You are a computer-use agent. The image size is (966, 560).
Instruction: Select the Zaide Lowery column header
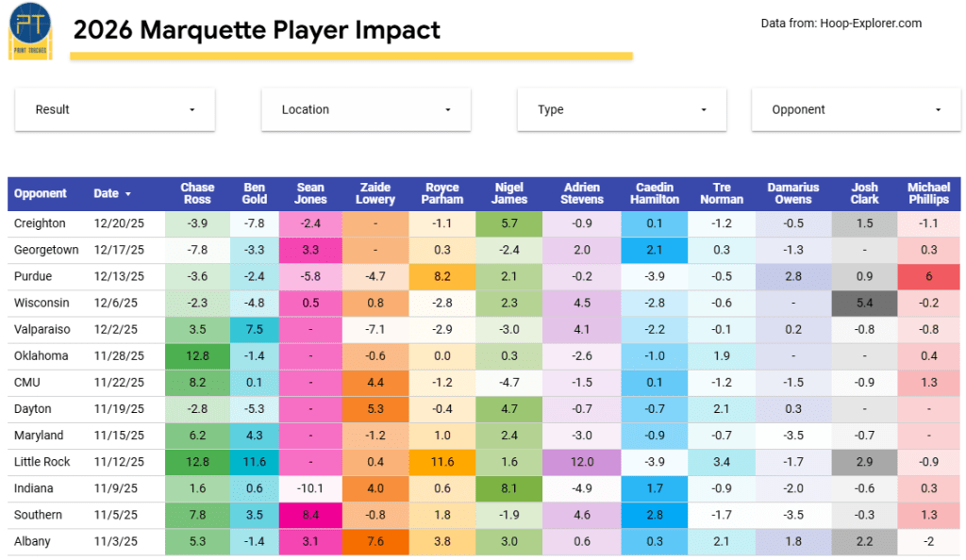pos(376,193)
